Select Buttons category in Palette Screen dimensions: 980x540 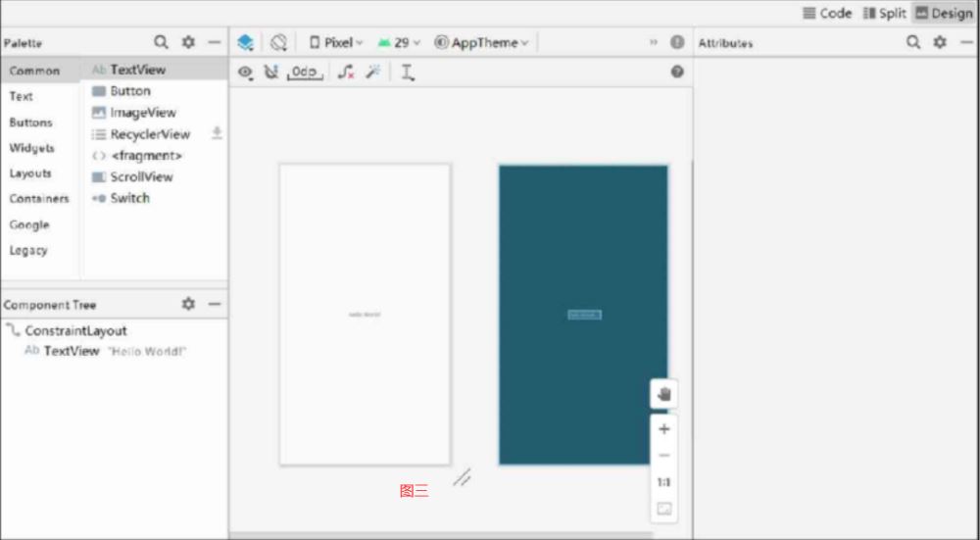point(30,123)
